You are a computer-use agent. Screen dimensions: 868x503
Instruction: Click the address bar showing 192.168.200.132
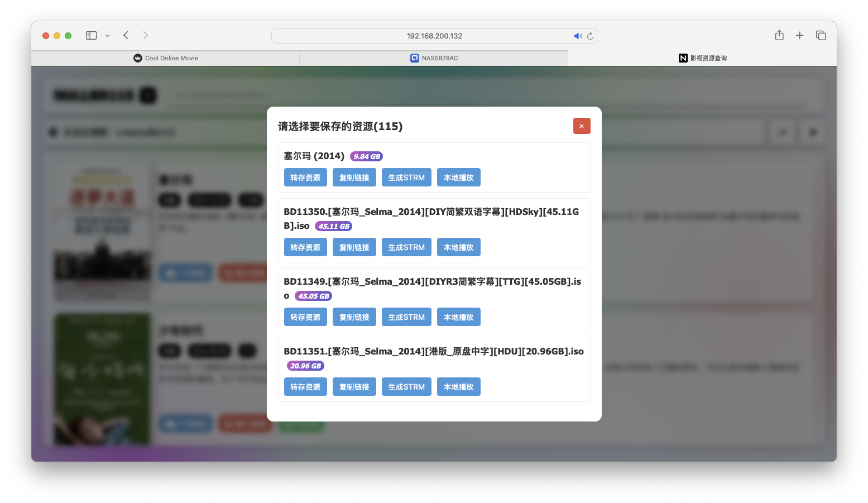click(434, 35)
